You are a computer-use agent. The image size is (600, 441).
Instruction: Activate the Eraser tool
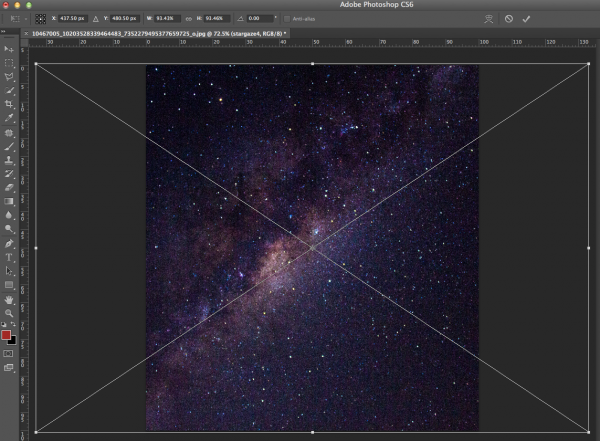click(x=9, y=187)
